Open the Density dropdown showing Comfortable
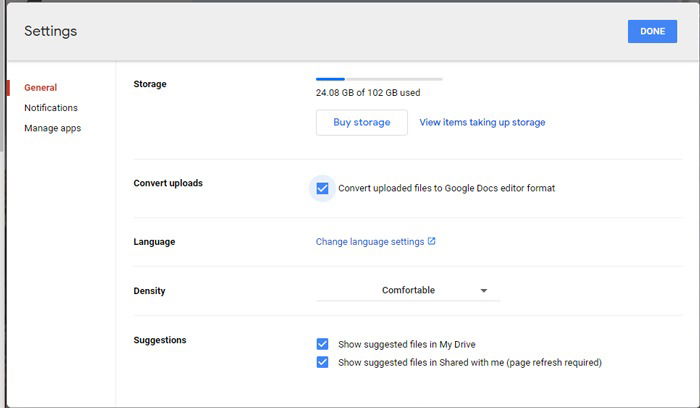Screen dimensions: 700x408 [408, 290]
